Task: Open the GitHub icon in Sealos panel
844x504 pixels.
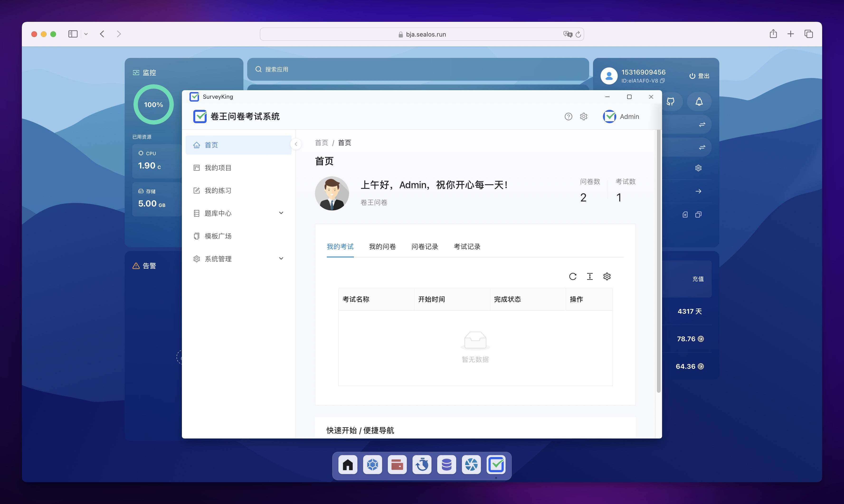Action: (670, 102)
